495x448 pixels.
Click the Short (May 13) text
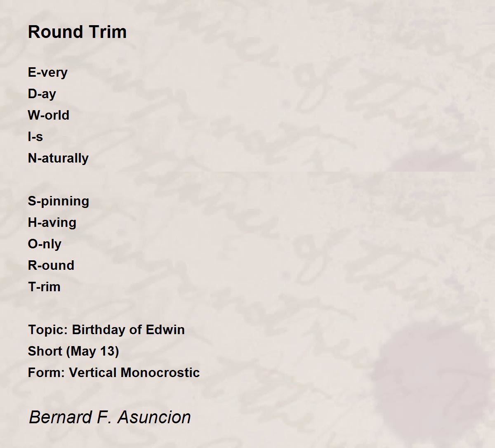(x=73, y=351)
